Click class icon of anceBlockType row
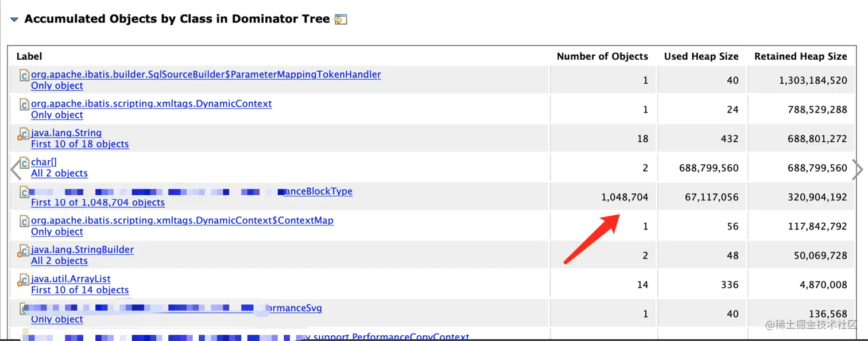The width and height of the screenshot is (868, 341). (x=24, y=192)
